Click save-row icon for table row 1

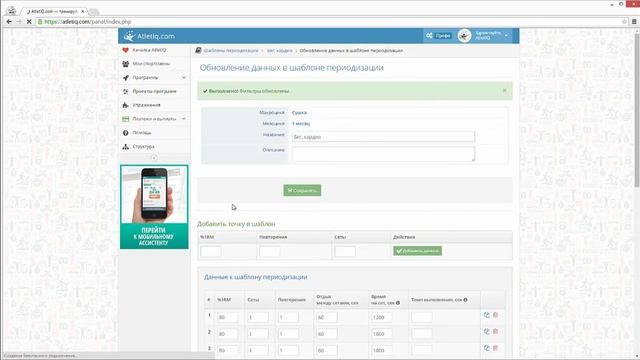click(487, 315)
